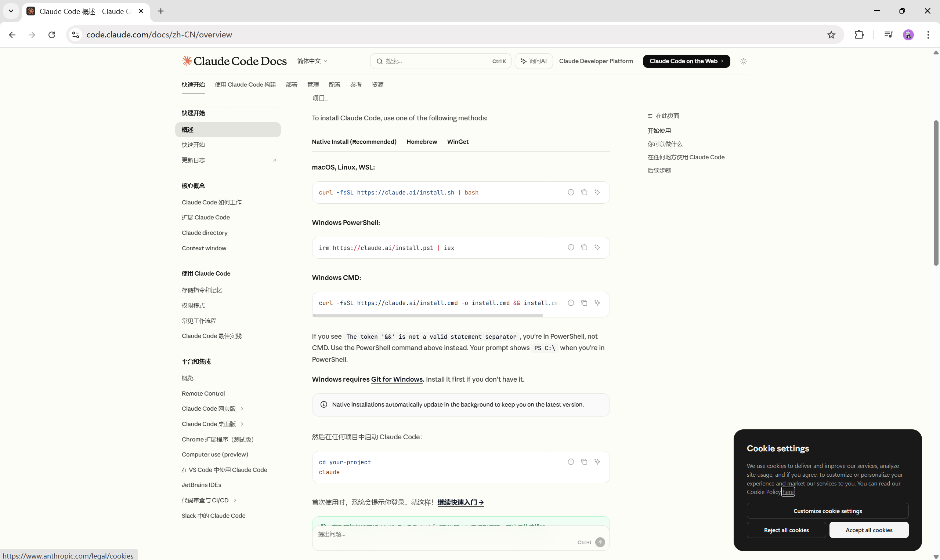Toggle the light/dark theme sun icon
940x560 pixels.
743,61
